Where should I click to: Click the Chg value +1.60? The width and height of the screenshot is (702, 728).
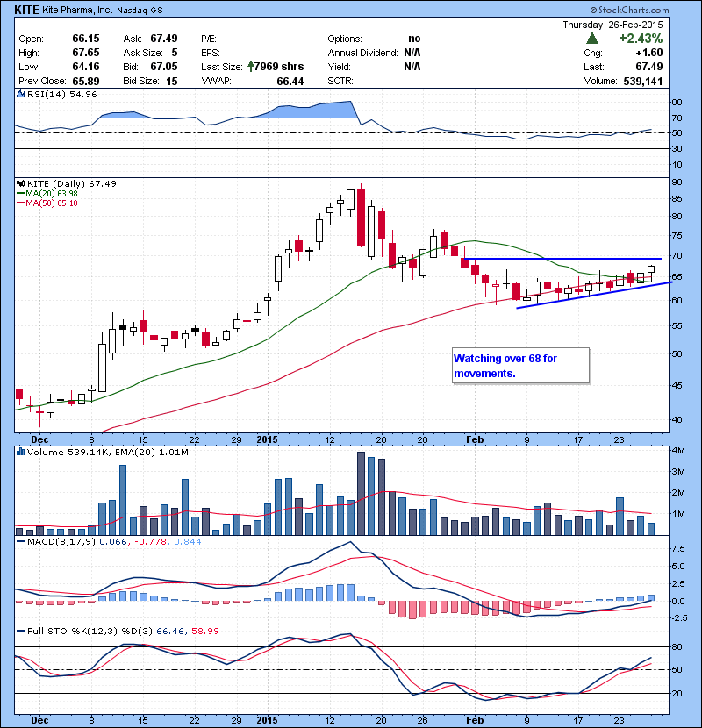pyautogui.click(x=649, y=53)
